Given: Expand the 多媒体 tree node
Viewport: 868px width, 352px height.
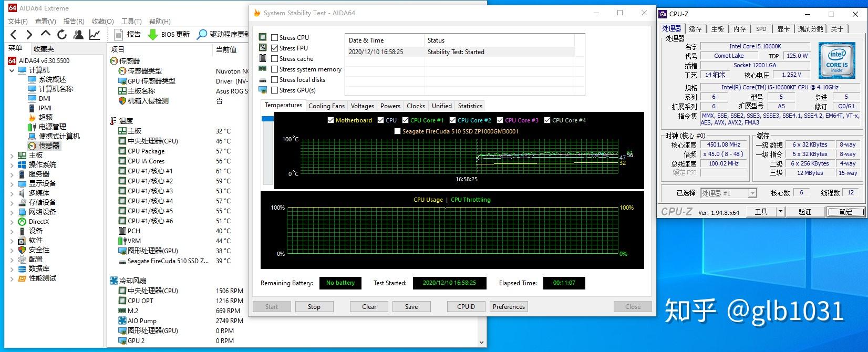Looking at the screenshot, I should [12, 193].
